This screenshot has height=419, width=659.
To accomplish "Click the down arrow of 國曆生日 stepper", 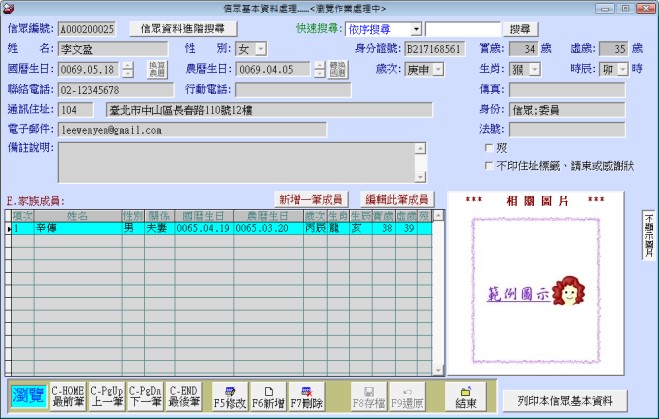I will [x=128, y=74].
